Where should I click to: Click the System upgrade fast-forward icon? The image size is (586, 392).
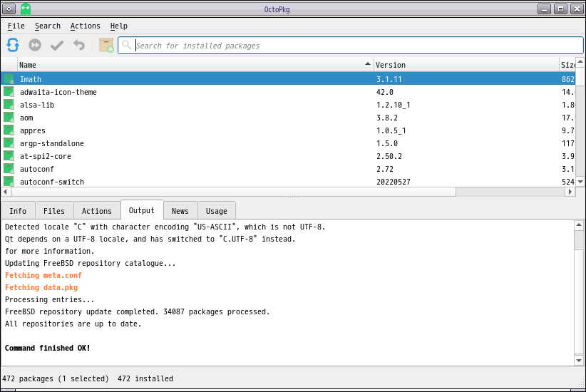coord(35,45)
